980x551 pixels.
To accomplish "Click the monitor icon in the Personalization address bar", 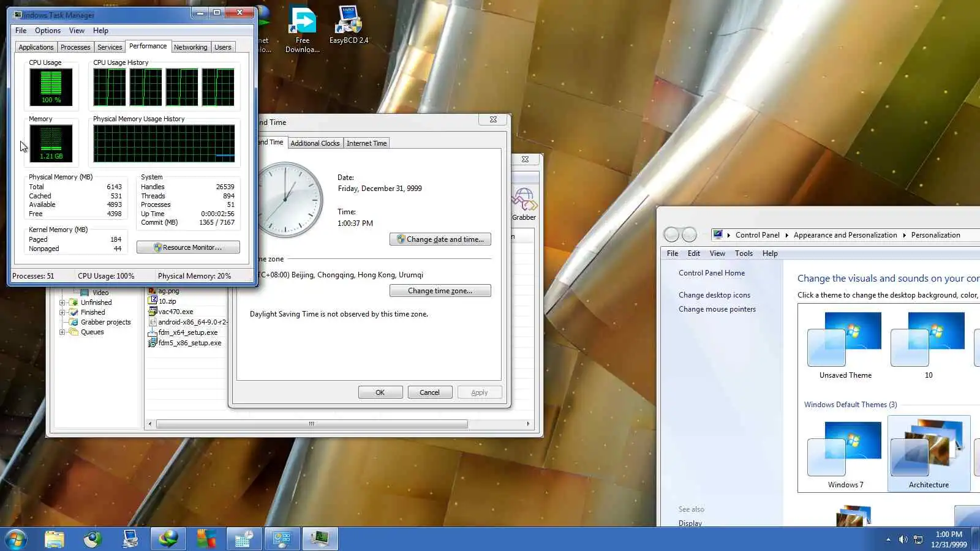I will (718, 234).
